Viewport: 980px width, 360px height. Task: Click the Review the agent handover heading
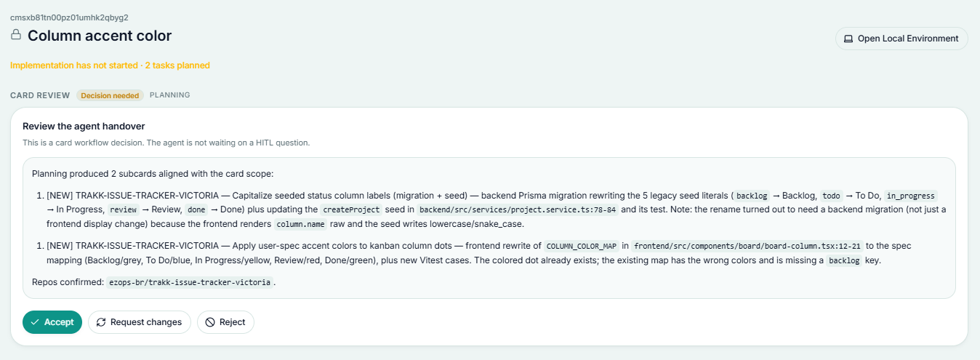(x=84, y=127)
